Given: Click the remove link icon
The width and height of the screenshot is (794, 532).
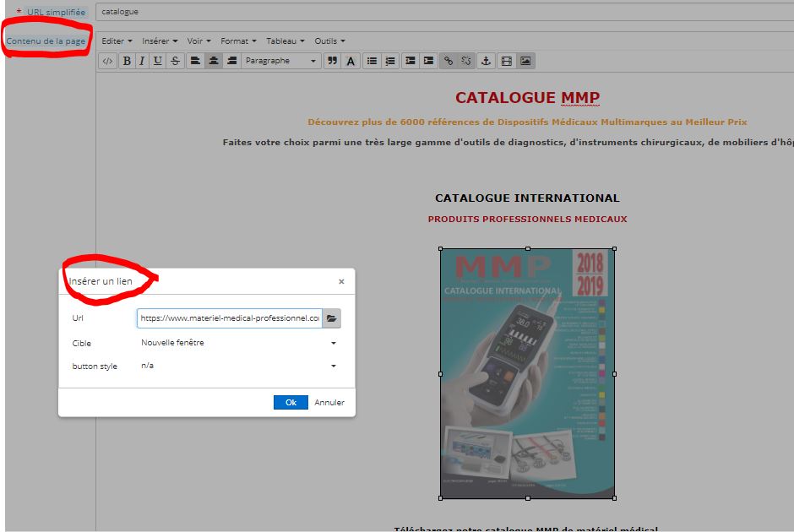Looking at the screenshot, I should (466, 62).
